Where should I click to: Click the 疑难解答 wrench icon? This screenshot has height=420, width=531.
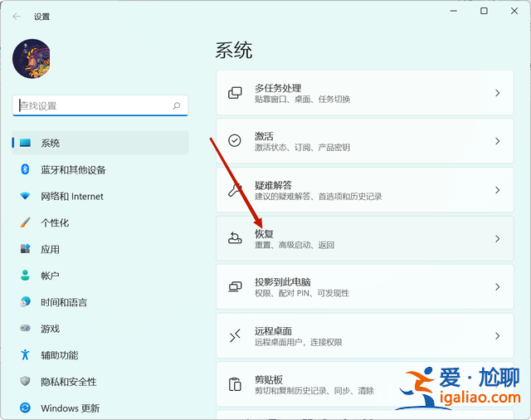pos(235,190)
